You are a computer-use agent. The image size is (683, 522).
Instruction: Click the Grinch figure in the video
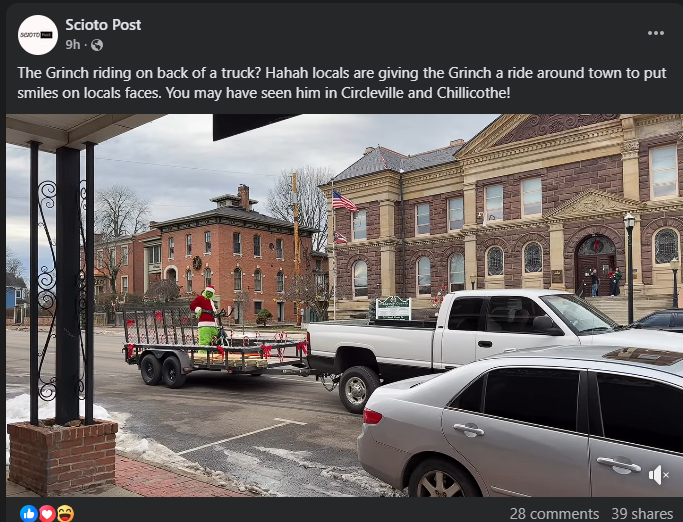[x=206, y=317]
